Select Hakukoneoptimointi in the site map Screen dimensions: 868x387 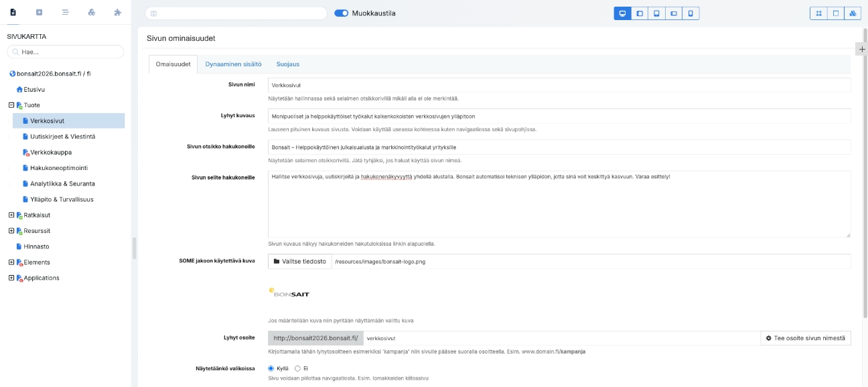point(59,167)
